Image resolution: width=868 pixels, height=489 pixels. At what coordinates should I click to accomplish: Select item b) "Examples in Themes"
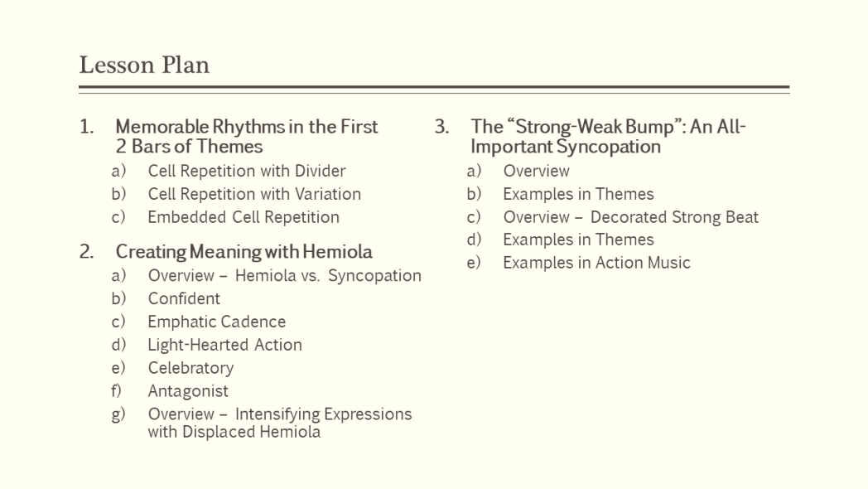point(578,195)
